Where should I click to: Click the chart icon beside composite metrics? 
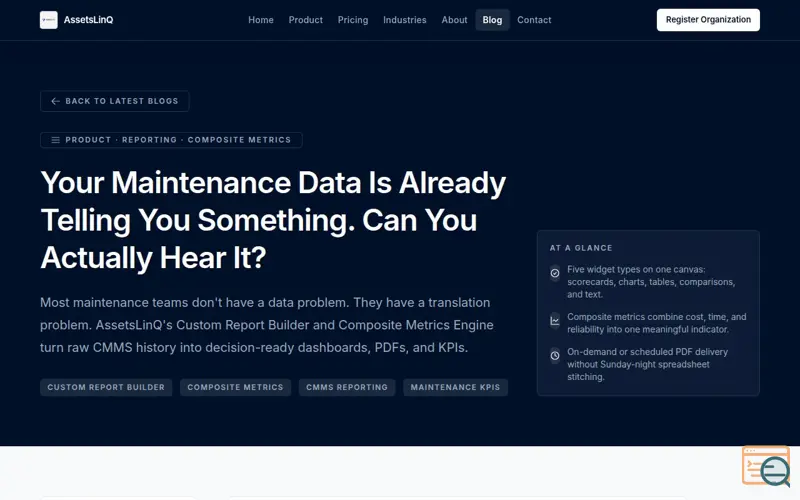click(555, 320)
